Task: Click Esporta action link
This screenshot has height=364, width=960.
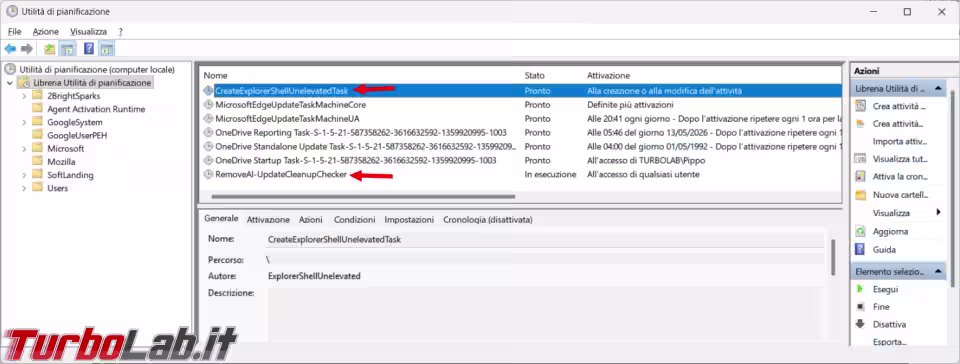Action: [x=890, y=342]
